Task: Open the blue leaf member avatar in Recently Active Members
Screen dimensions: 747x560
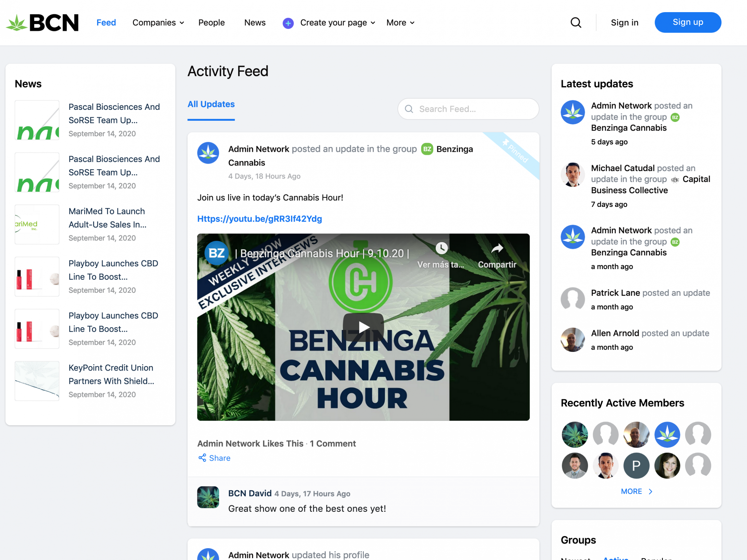Action: coord(667,434)
